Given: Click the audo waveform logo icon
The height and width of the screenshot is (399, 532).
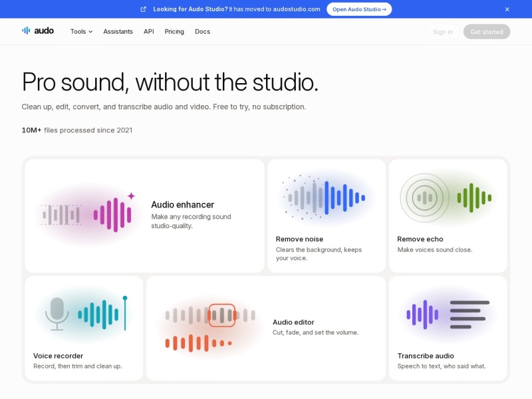Looking at the screenshot, I should 26,31.
